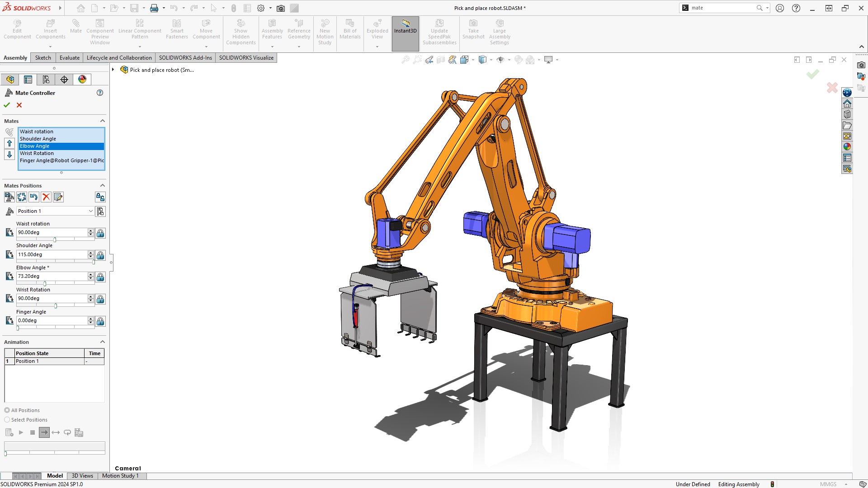Open the Motion Study 1 tab
868x488 pixels.
pyautogui.click(x=120, y=475)
